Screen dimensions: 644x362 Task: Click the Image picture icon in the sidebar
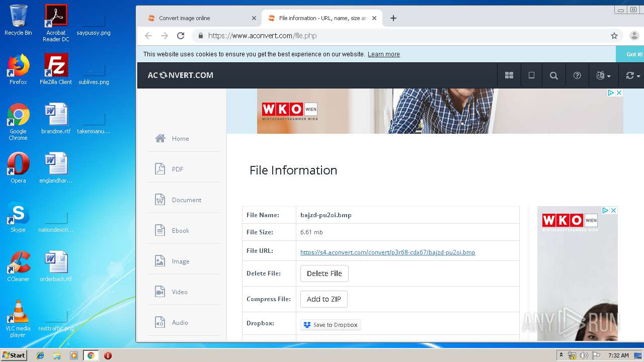(160, 261)
